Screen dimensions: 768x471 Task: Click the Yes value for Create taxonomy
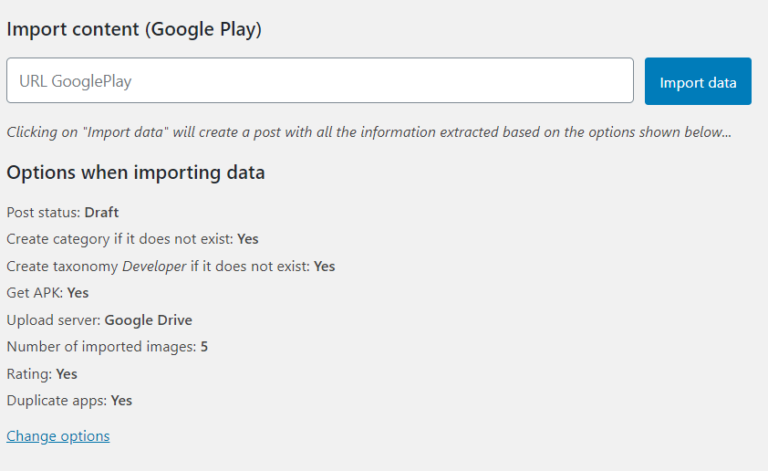point(324,266)
